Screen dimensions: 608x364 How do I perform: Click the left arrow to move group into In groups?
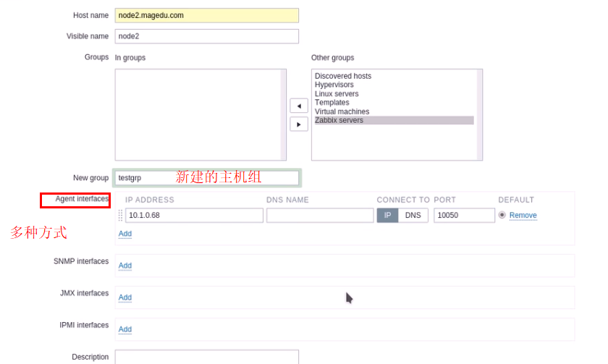pos(299,106)
